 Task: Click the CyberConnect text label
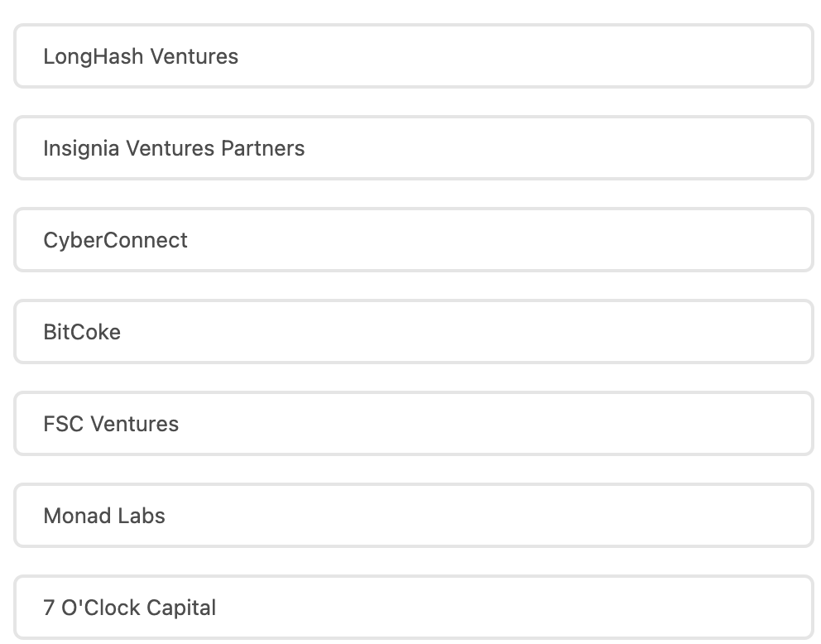(x=115, y=240)
